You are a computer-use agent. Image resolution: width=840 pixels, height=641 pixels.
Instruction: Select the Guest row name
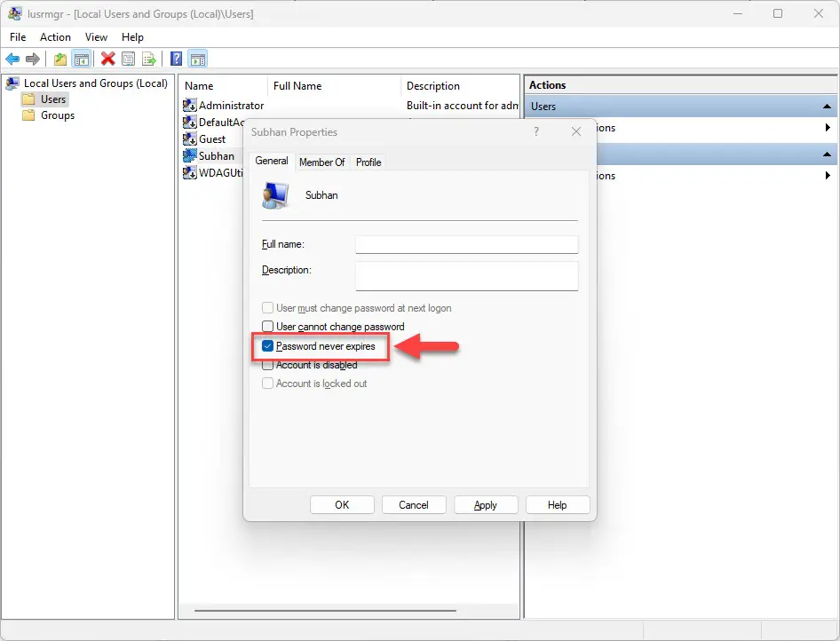coord(212,139)
